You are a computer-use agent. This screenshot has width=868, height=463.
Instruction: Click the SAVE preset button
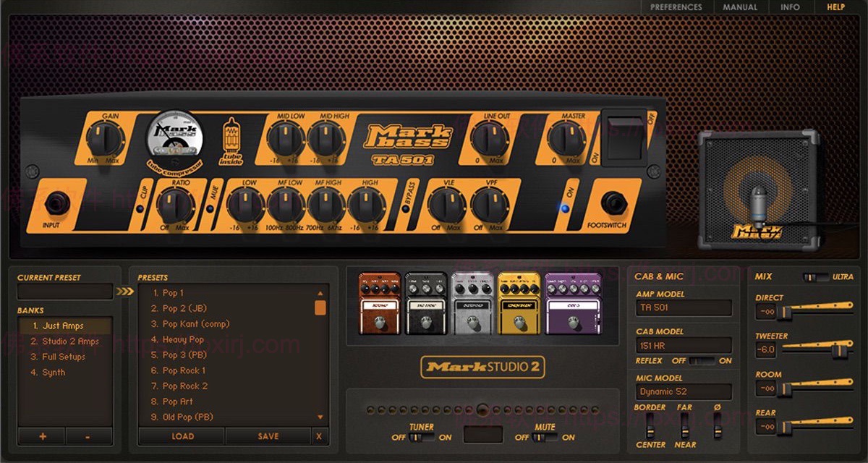click(268, 436)
